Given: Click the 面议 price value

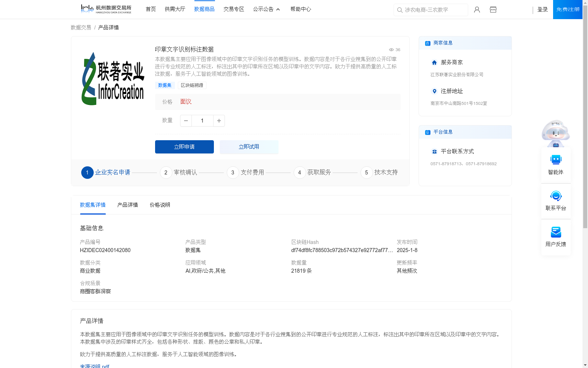Looking at the screenshot, I should coord(186,102).
